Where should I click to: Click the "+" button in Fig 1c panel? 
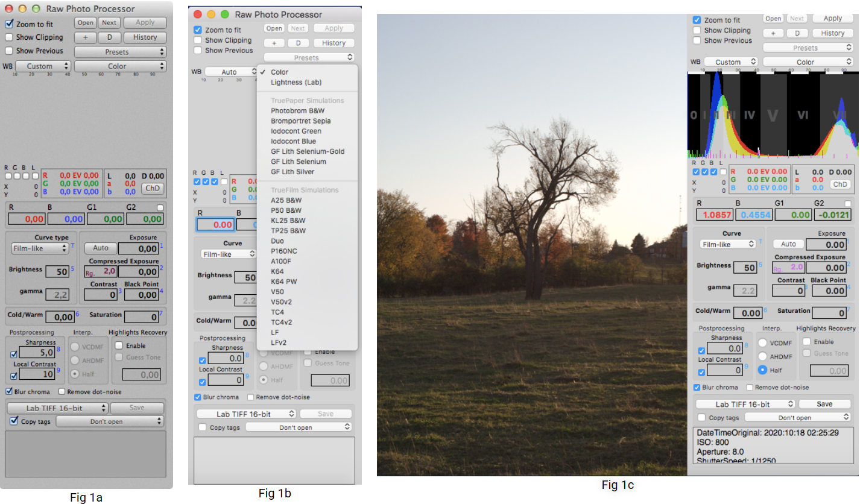click(773, 33)
